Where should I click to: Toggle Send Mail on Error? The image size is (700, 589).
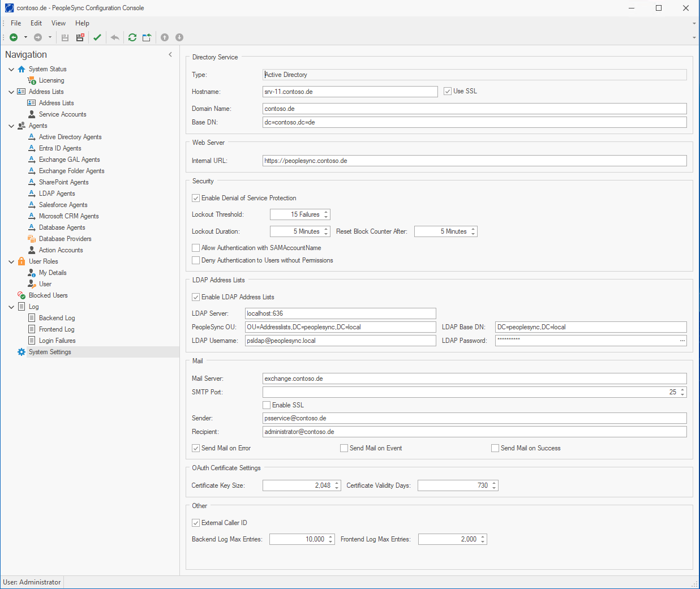(196, 448)
